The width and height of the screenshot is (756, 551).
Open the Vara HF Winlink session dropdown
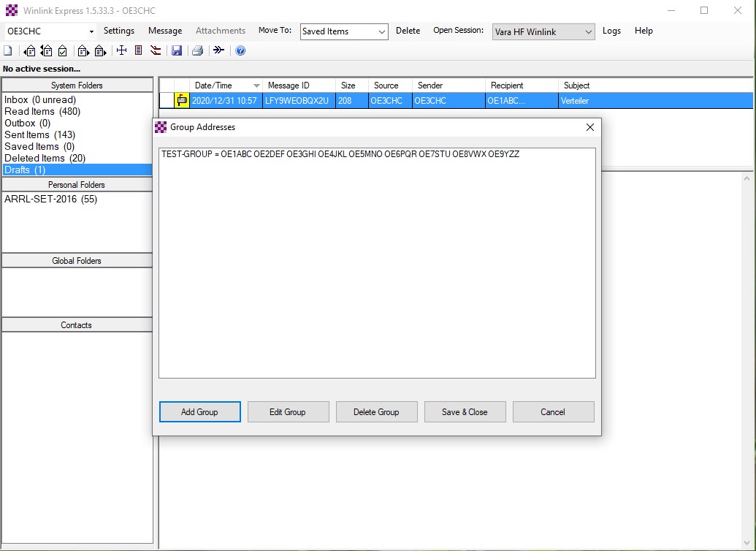pos(588,32)
